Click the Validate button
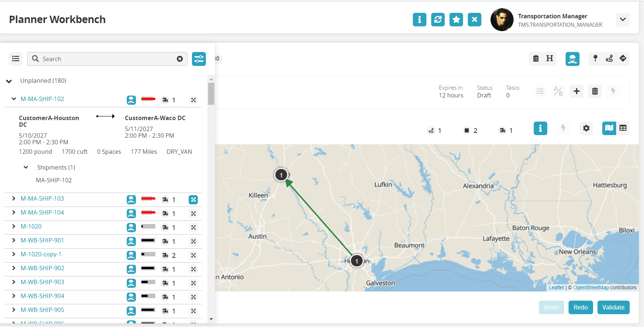Screen dimensions: 644x327 pyautogui.click(x=613, y=307)
